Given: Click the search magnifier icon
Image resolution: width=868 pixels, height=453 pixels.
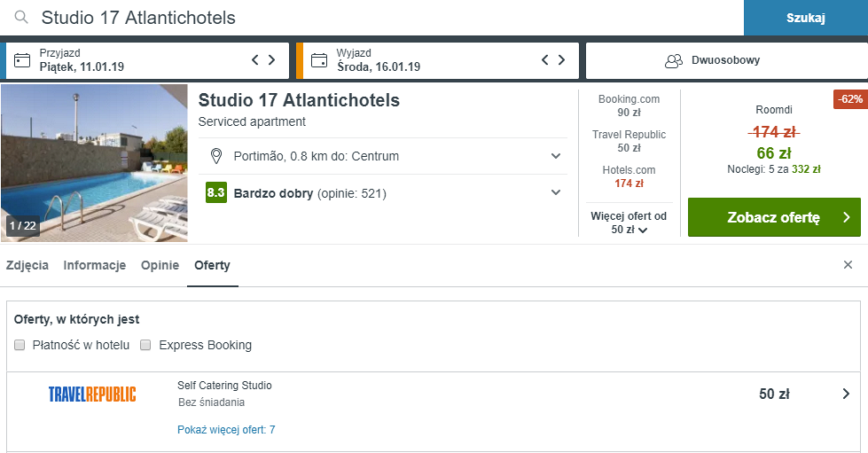Looking at the screenshot, I should click(x=21, y=17).
